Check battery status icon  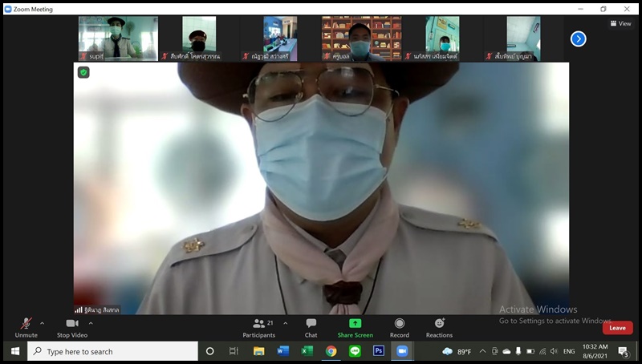click(x=530, y=351)
